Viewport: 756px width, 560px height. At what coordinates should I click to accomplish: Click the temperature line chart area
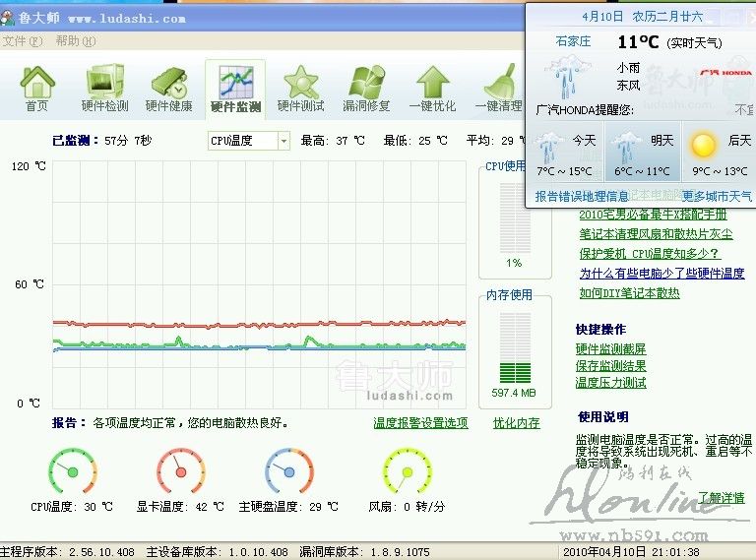(260, 284)
